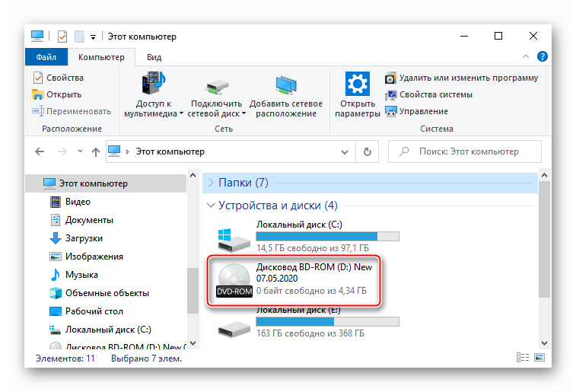Screen dimensions: 576x392
Task: Go up one level with the up arrow
Action: 96,151
